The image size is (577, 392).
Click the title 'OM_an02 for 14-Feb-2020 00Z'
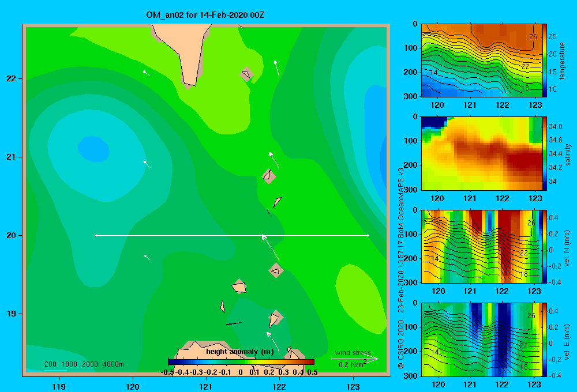(x=205, y=15)
